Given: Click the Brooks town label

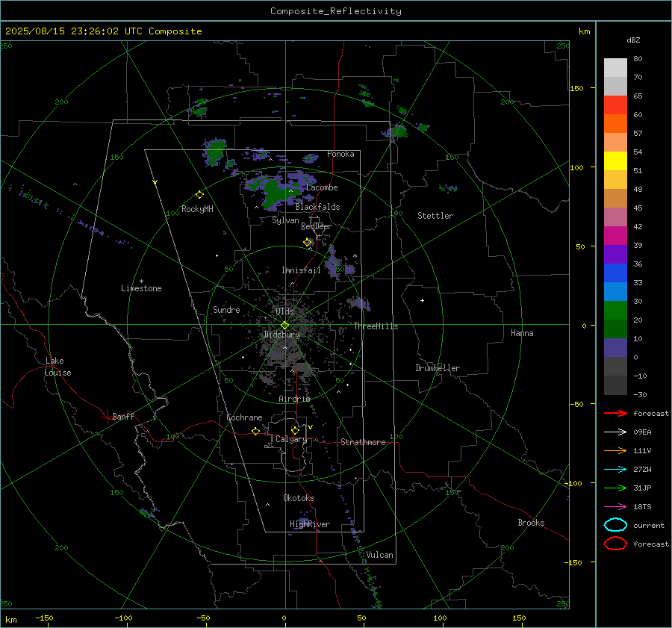Looking at the screenshot, I should 531,523.
